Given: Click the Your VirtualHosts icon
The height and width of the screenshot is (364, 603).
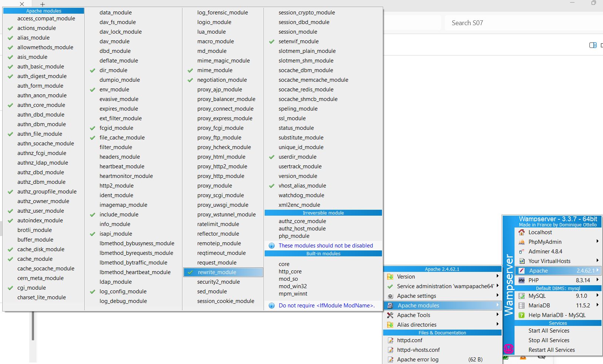Looking at the screenshot, I should [522, 261].
